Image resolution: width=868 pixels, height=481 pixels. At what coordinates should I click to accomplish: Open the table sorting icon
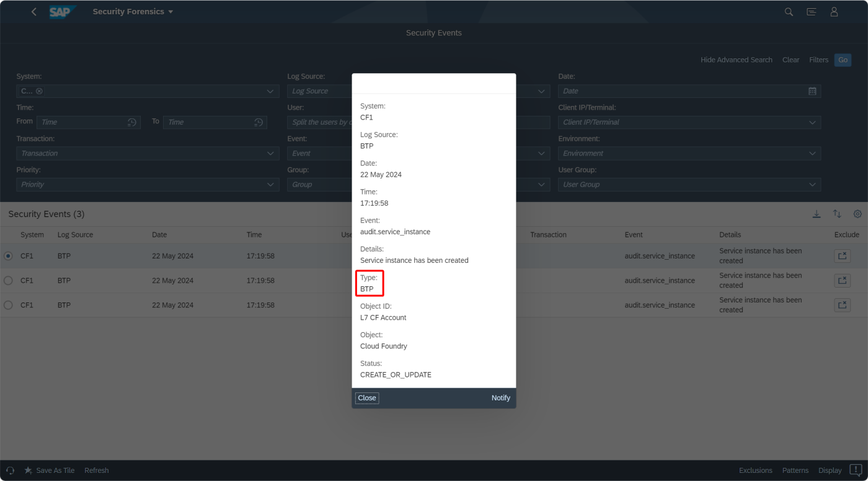click(x=837, y=213)
